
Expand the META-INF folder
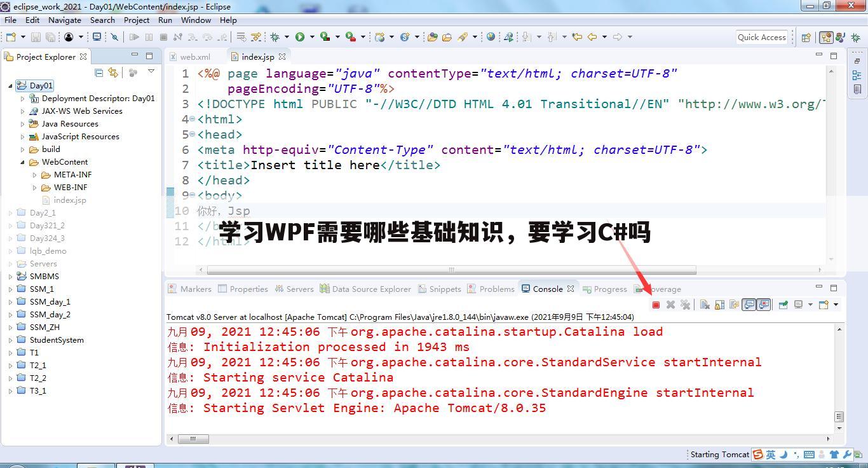35,174
